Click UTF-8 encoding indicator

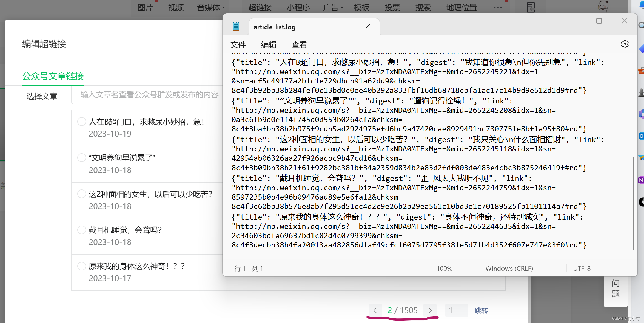point(582,268)
